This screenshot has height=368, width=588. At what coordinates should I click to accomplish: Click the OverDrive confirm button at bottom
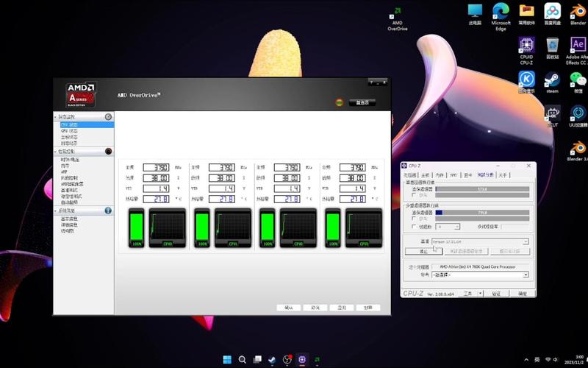click(x=288, y=308)
